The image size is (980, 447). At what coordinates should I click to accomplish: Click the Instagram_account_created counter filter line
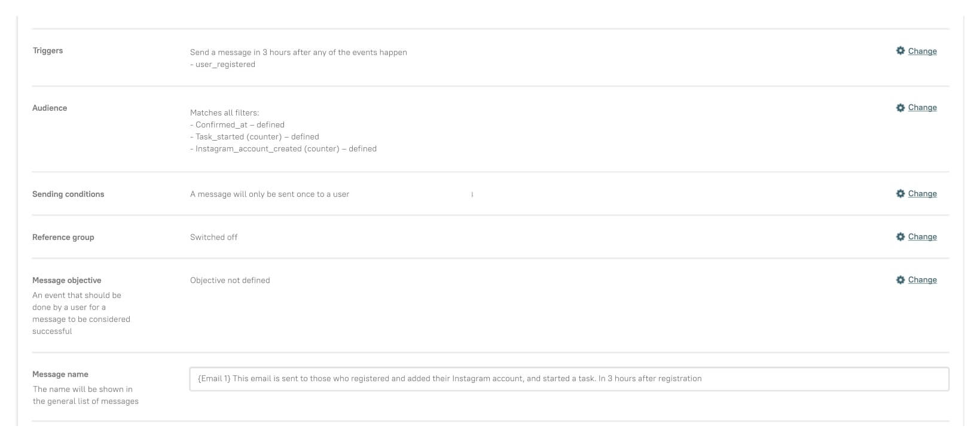click(x=283, y=149)
